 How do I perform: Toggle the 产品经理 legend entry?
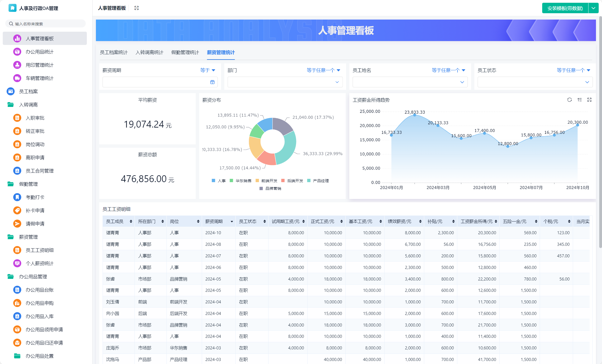tap(321, 181)
